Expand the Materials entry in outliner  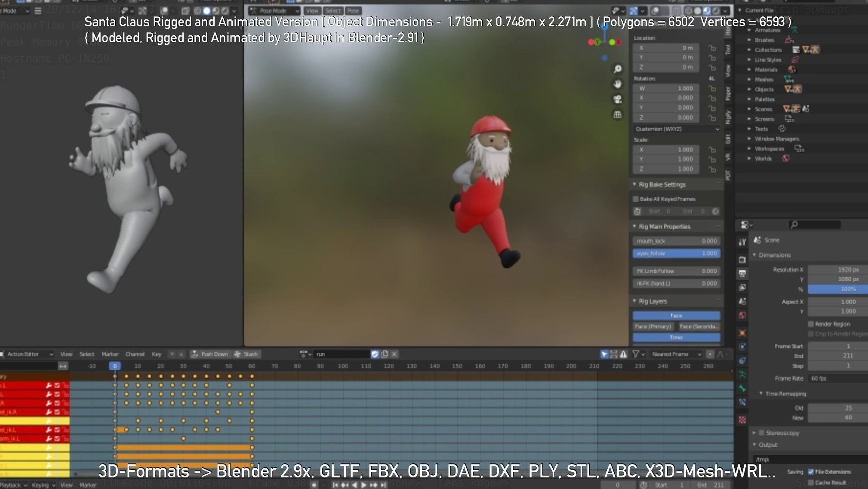tap(749, 69)
